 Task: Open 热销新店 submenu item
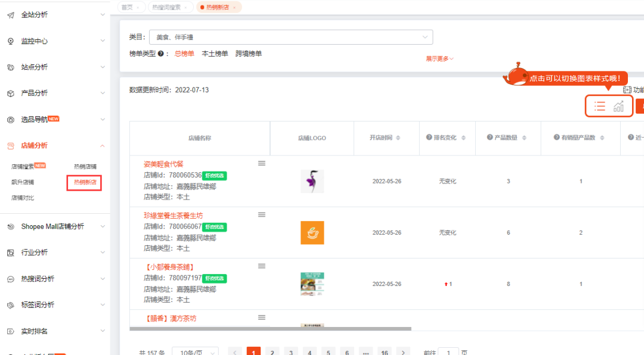coord(85,182)
